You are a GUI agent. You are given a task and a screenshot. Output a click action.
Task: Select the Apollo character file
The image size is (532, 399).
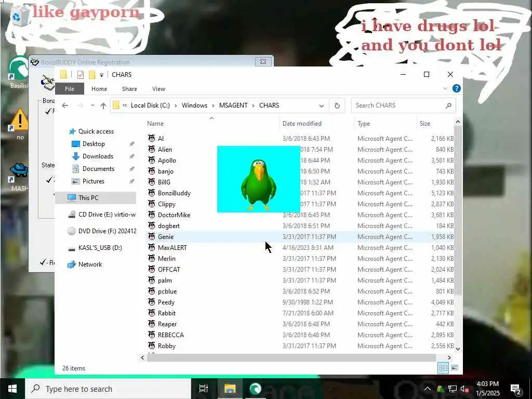tap(162, 160)
